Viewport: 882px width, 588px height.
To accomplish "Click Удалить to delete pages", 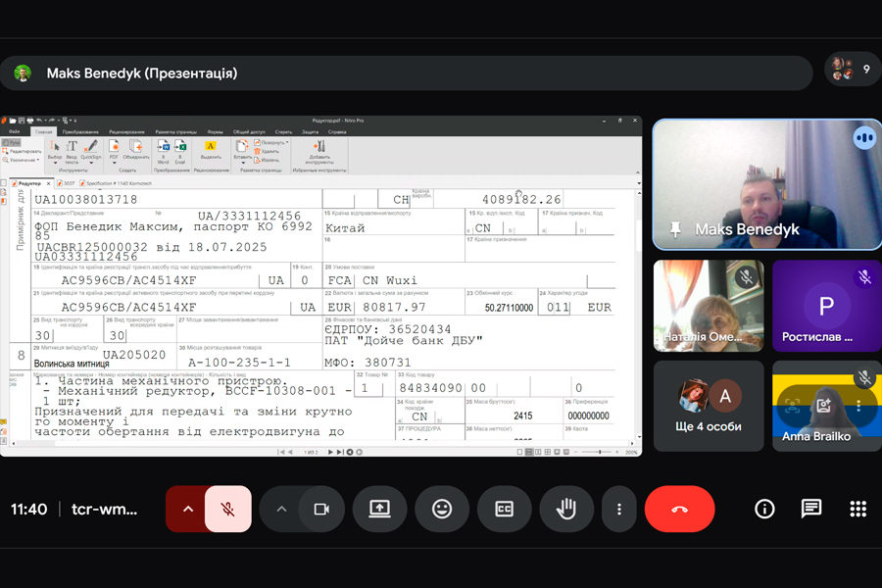I will coord(267,151).
